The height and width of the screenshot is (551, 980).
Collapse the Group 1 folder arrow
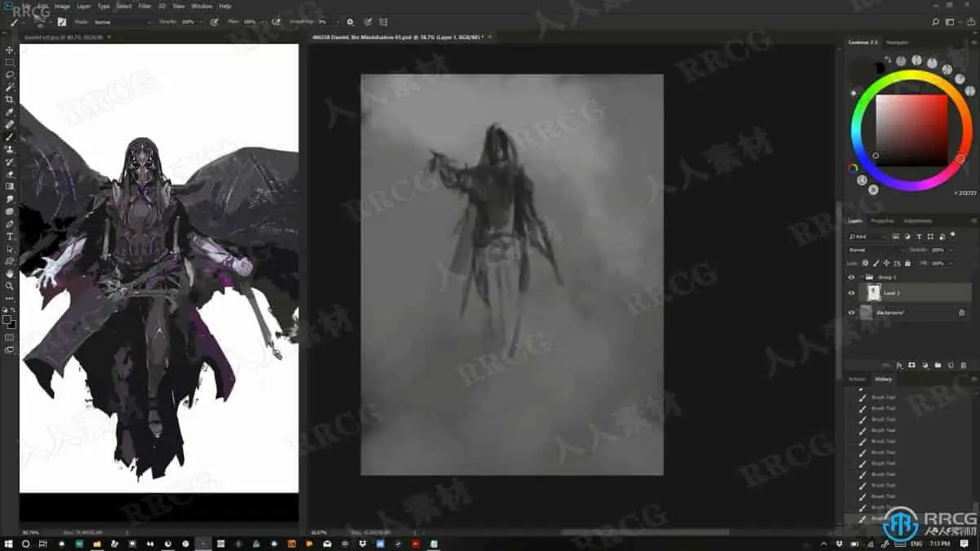click(862, 278)
